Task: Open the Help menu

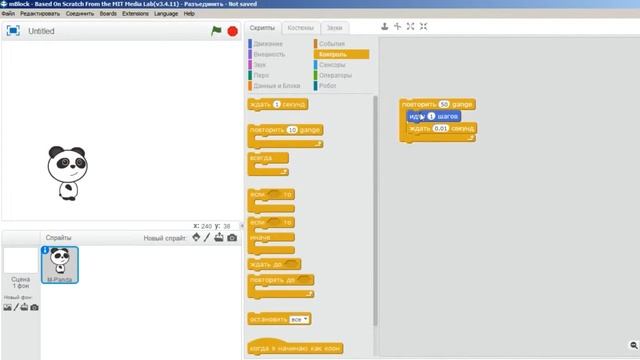Action: point(189,13)
